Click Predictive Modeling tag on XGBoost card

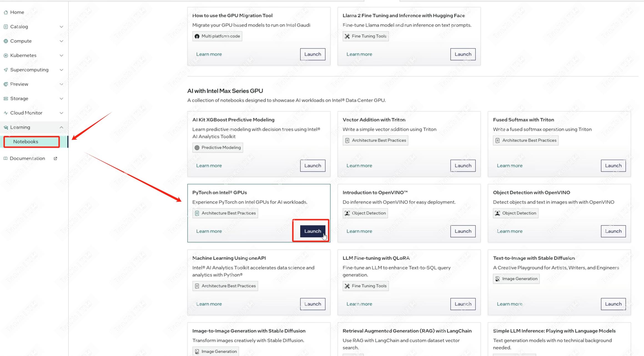[218, 147]
